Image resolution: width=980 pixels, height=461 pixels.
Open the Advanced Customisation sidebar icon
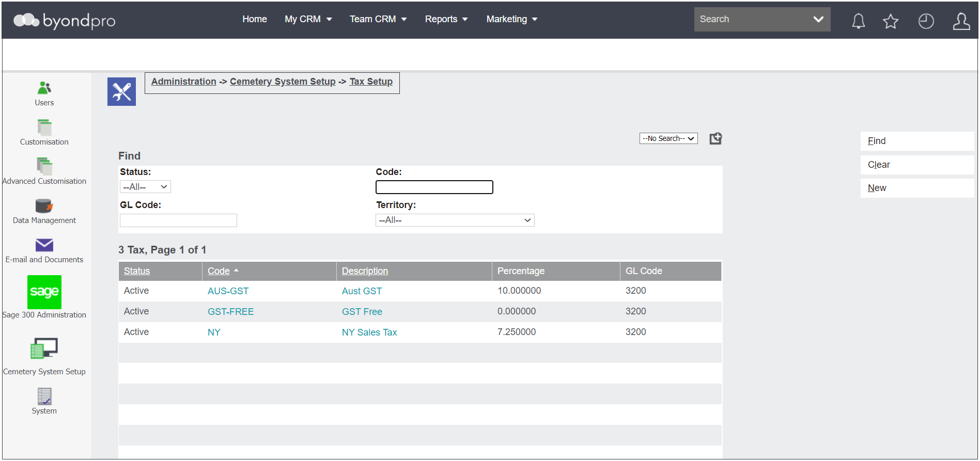[x=44, y=166]
